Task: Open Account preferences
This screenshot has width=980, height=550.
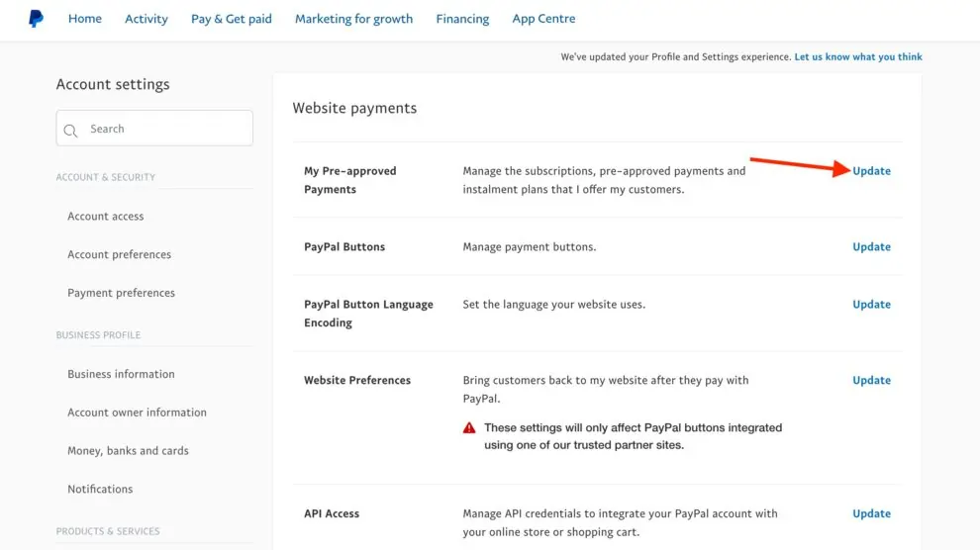Action: [x=120, y=254]
